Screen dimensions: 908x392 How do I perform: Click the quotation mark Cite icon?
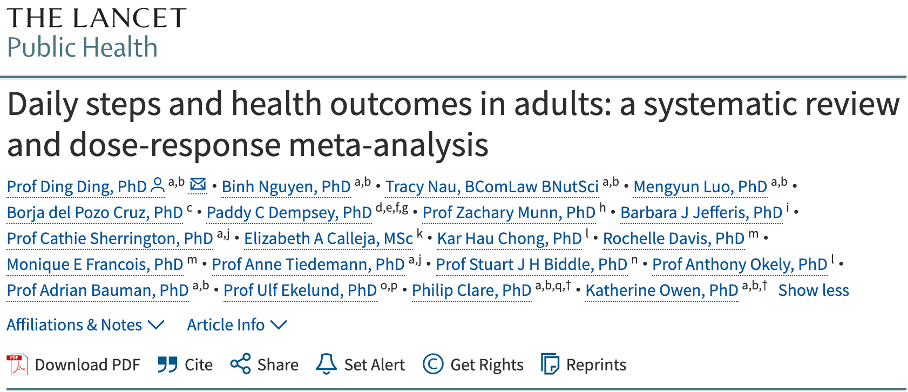click(x=167, y=365)
